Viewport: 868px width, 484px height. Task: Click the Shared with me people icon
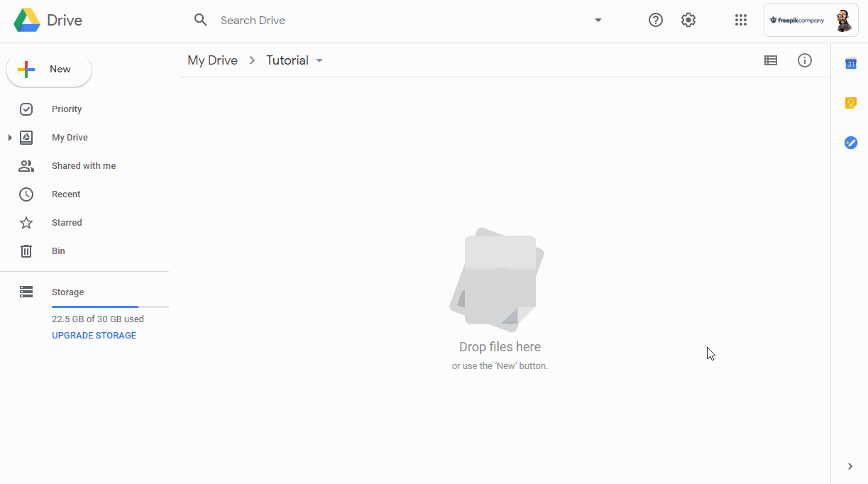coord(26,166)
